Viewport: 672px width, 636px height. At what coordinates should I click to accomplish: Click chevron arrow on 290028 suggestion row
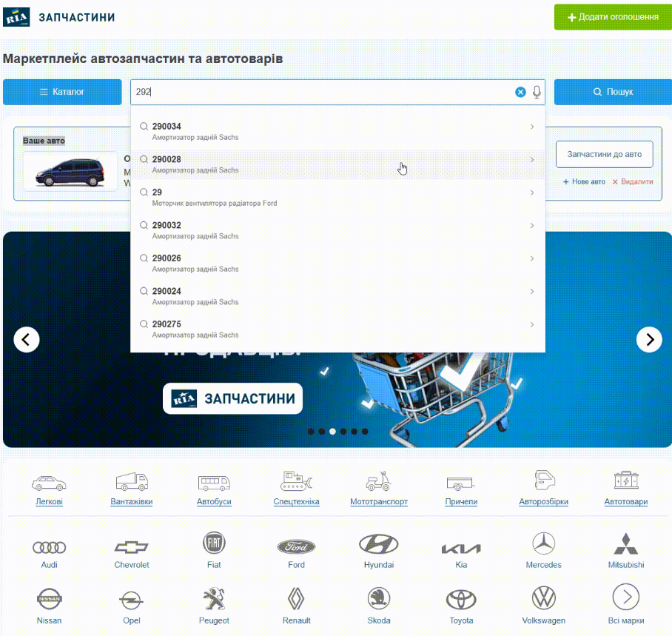coord(532,159)
